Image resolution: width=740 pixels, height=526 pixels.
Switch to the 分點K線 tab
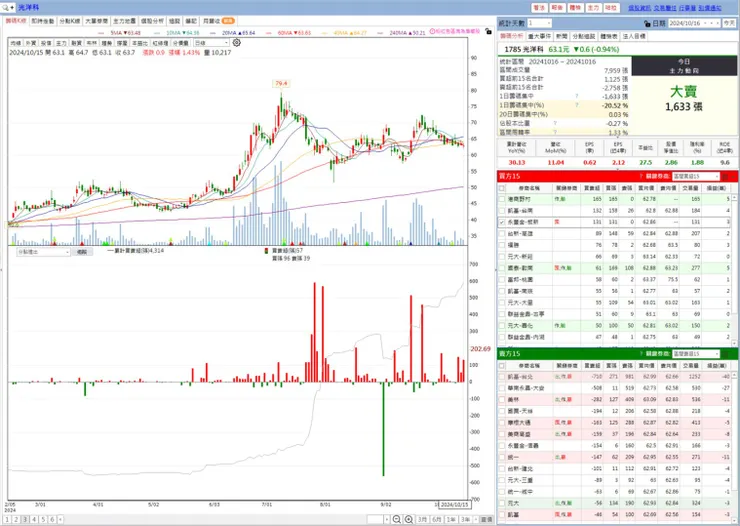point(70,21)
